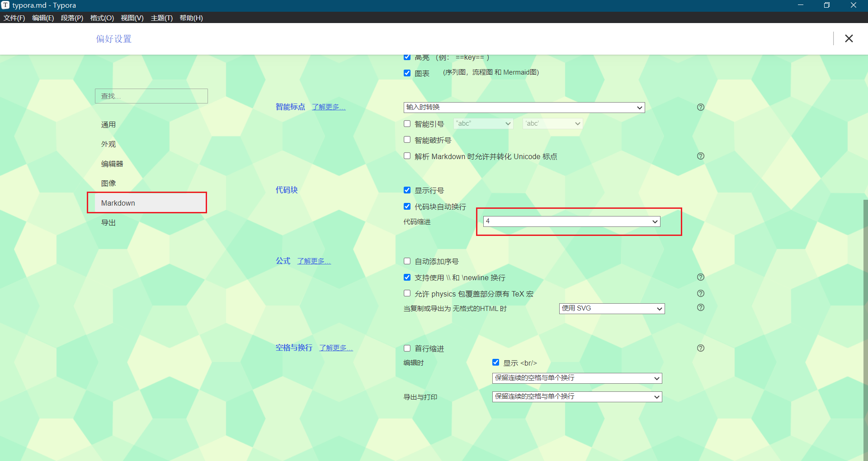868x461 pixels.
Task: Close the preferences panel with the X icon
Action: tap(849, 38)
